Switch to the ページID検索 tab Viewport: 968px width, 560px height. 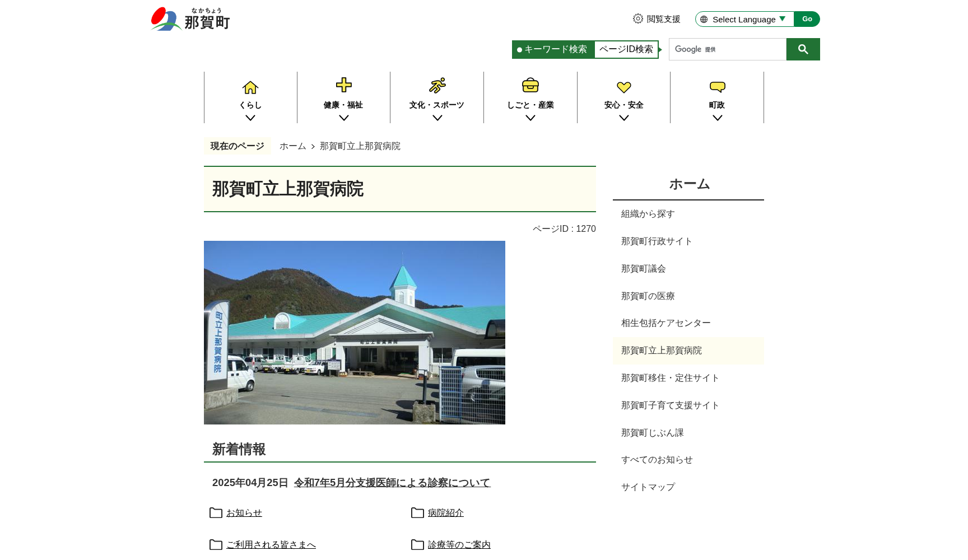[626, 49]
